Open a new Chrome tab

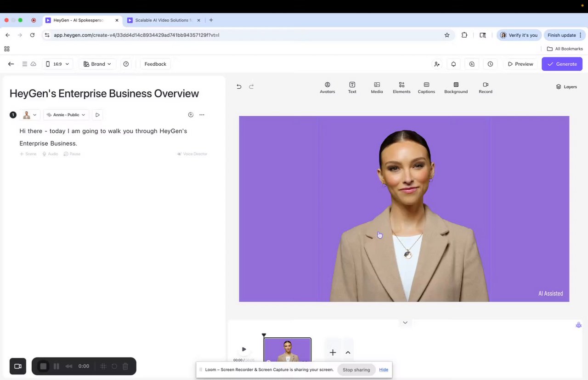pos(211,20)
